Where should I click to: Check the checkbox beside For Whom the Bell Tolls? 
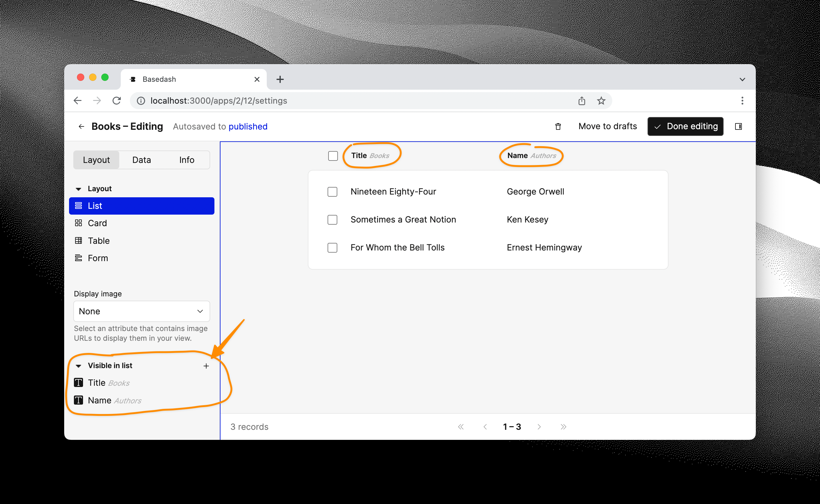(332, 248)
